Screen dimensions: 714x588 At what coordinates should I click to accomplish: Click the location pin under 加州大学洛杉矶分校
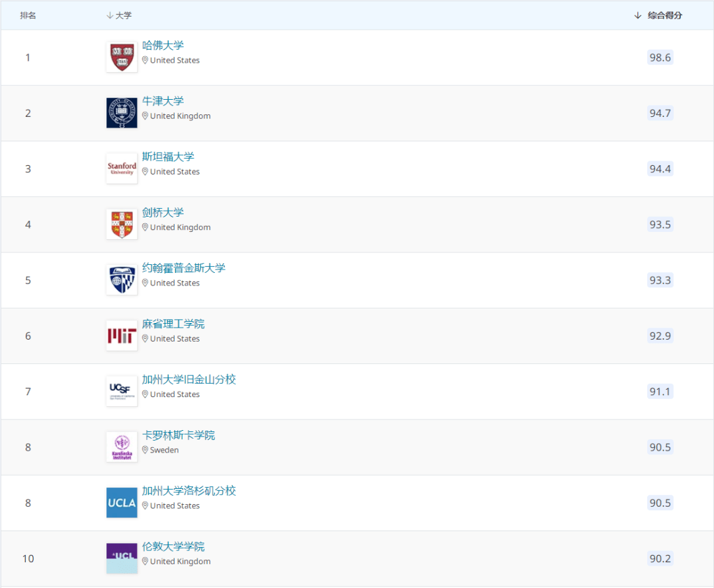point(145,505)
